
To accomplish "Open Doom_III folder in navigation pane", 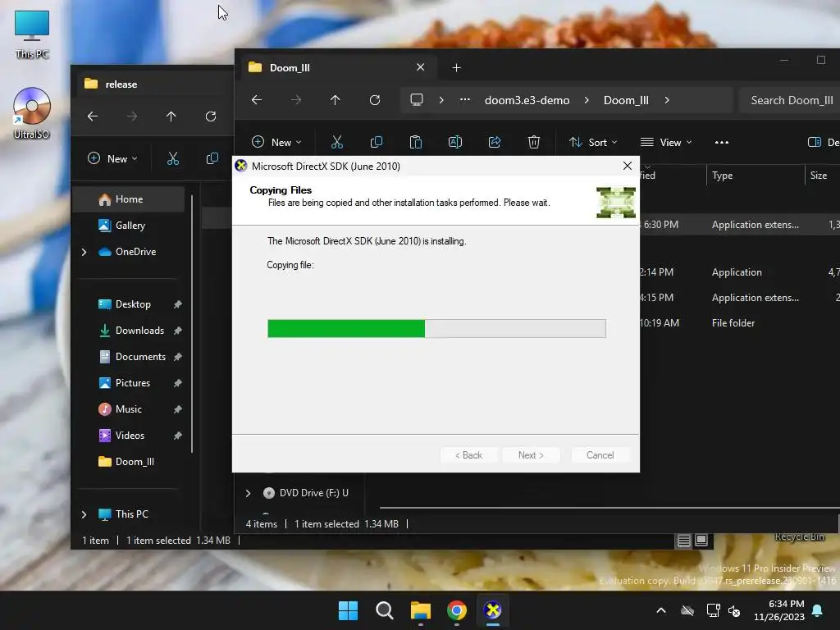I will coord(130,462).
